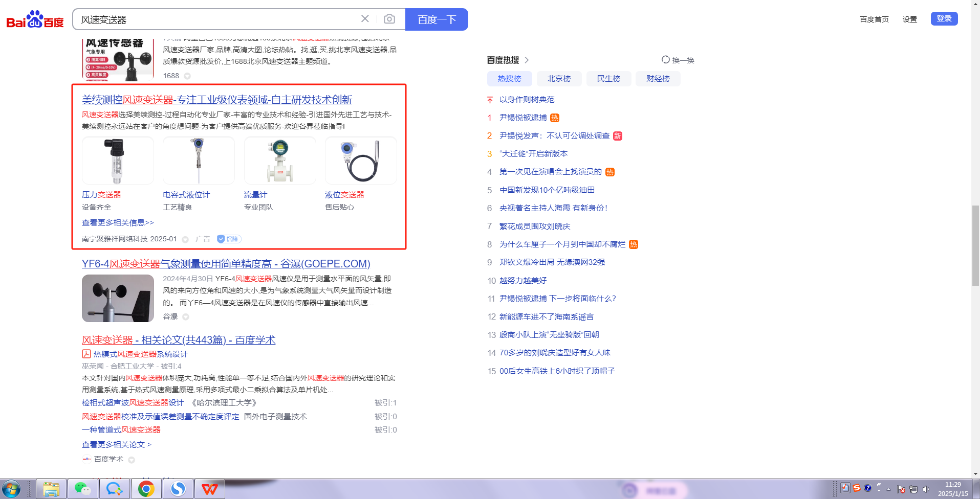
Task: Expand the dropdown arrow next to 谷瀑
Action: coord(186,317)
